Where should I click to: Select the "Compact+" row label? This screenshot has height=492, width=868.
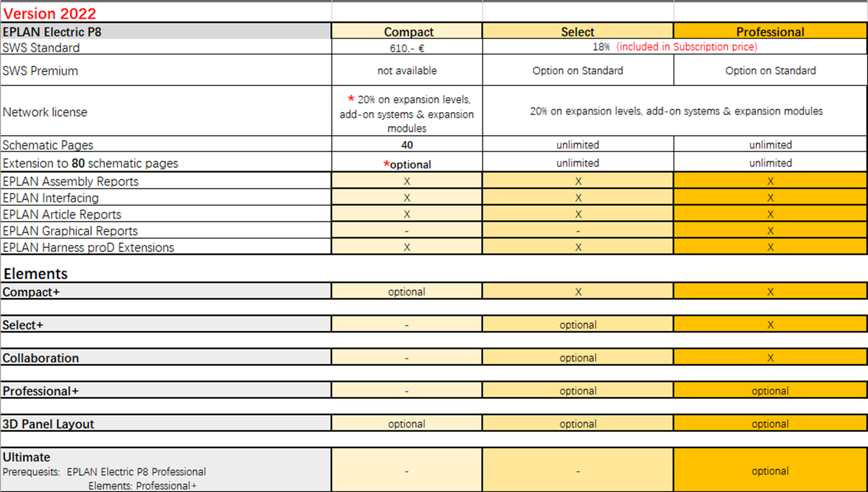31,292
